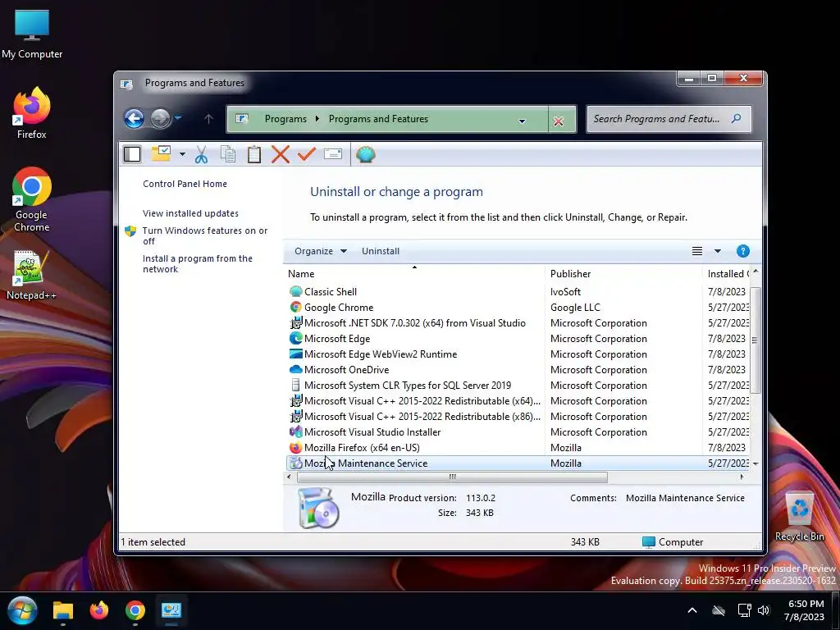Open My Computer desktop icon
Image resolution: width=840 pixels, height=630 pixels.
32,34
